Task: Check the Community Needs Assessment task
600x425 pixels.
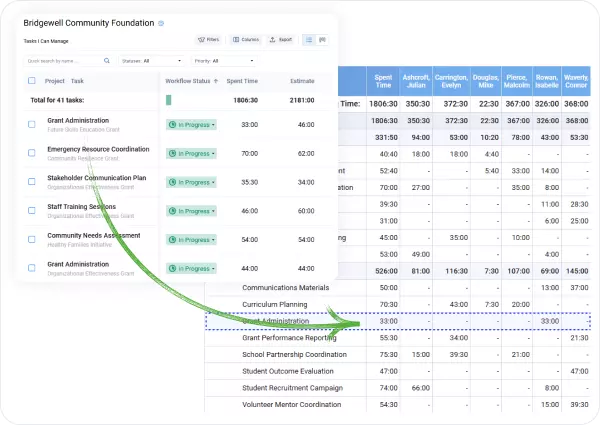Action: (32, 239)
